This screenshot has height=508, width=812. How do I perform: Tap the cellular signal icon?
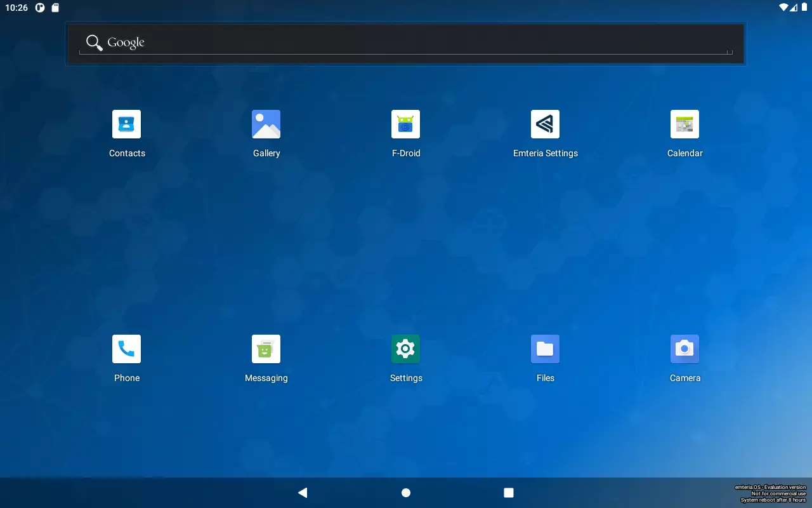pos(794,8)
